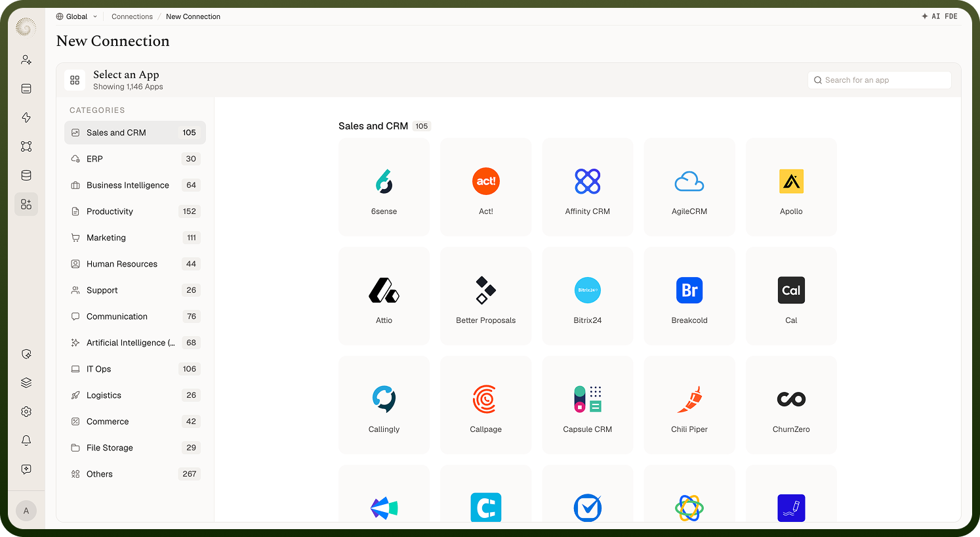Show the Productivity category
The image size is (980, 537).
coord(135,211)
